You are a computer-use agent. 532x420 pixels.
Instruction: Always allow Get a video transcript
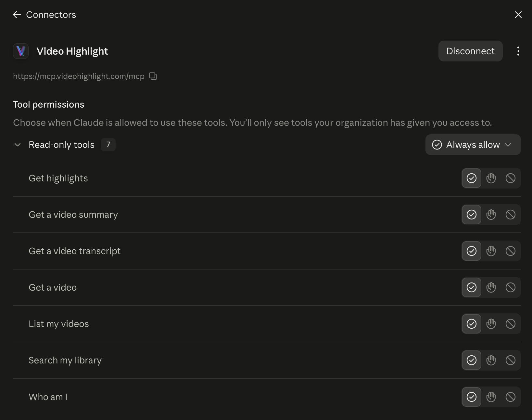[x=471, y=251]
